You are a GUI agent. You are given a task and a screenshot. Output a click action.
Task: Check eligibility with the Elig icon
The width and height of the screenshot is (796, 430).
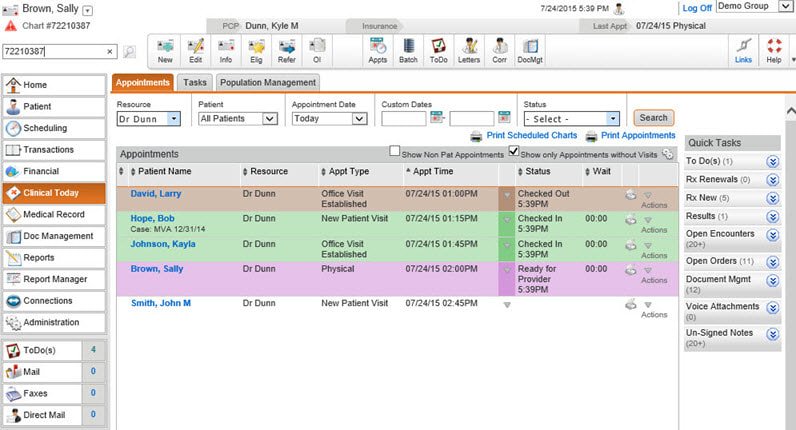click(x=256, y=51)
